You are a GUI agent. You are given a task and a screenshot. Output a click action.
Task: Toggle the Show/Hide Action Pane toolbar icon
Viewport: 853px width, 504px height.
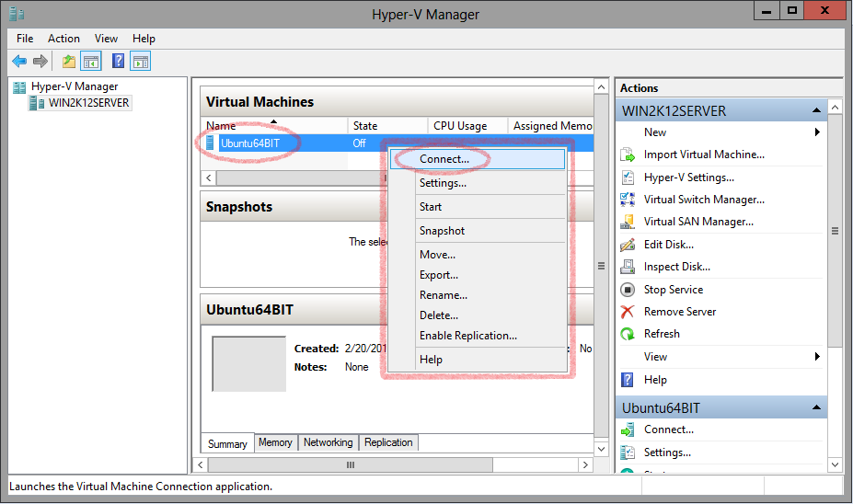141,61
